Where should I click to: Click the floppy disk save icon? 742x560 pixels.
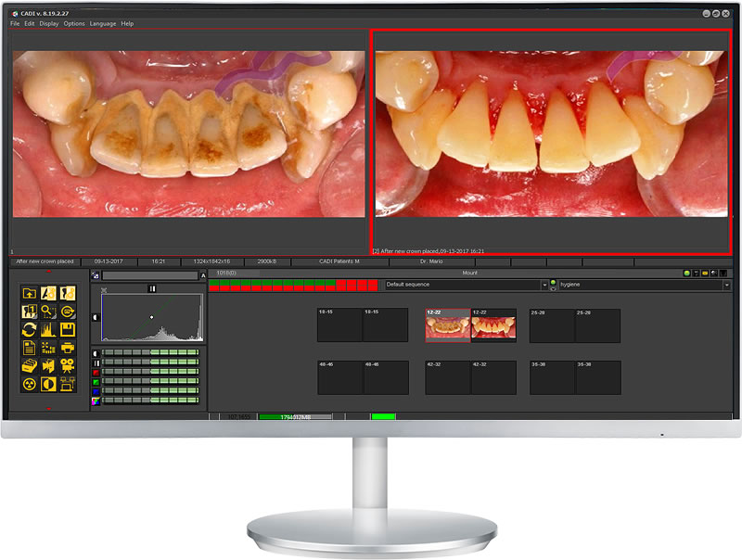coord(68,329)
